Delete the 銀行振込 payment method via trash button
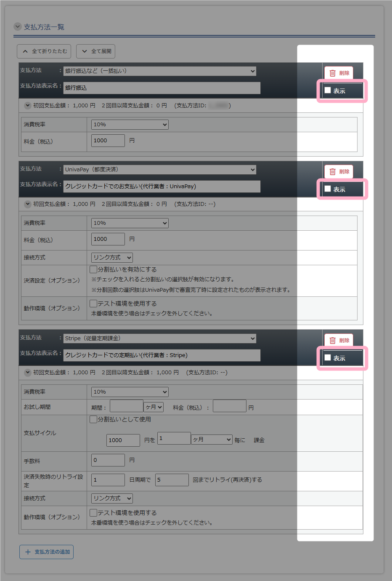Screen dimensions: 392x581 pos(339,73)
